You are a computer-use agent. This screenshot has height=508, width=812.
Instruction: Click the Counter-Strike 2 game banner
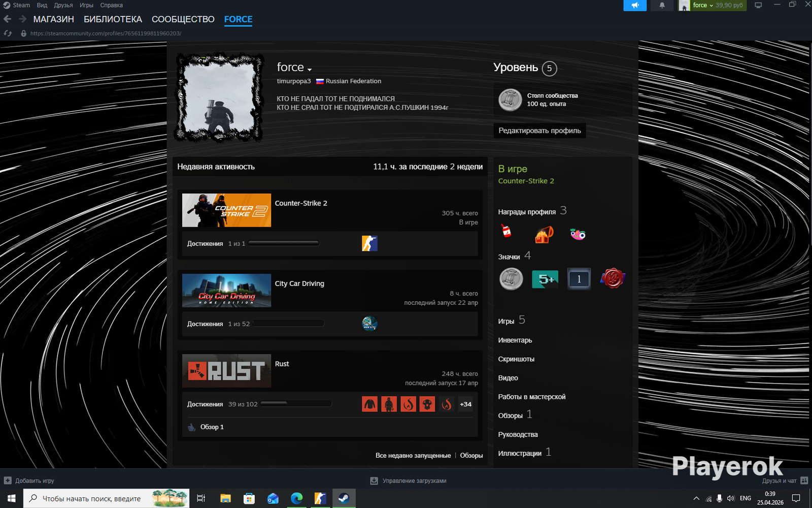tap(226, 210)
